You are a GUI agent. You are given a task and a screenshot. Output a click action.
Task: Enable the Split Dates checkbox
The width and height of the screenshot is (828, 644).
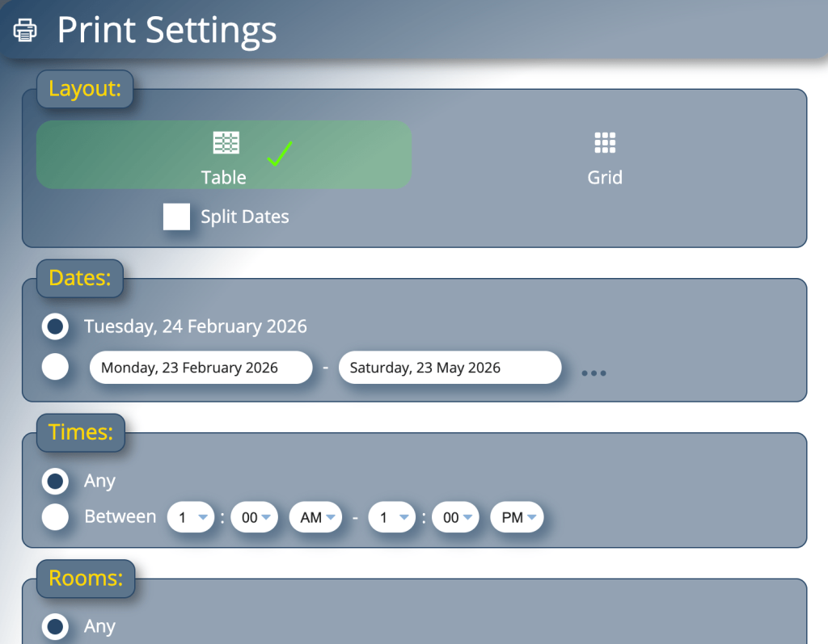pos(176,217)
